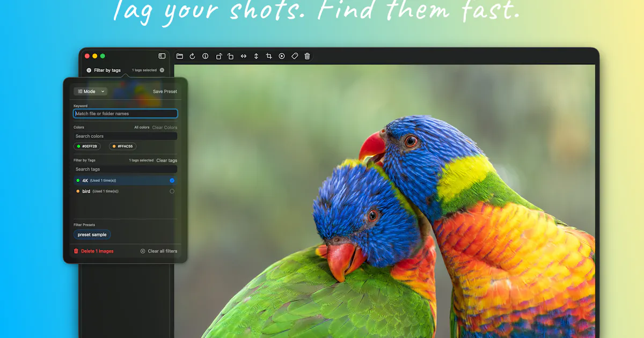Screen dimensions: 644x338
Task: Flip image horizontally toolbar icon
Action: tap(244, 56)
